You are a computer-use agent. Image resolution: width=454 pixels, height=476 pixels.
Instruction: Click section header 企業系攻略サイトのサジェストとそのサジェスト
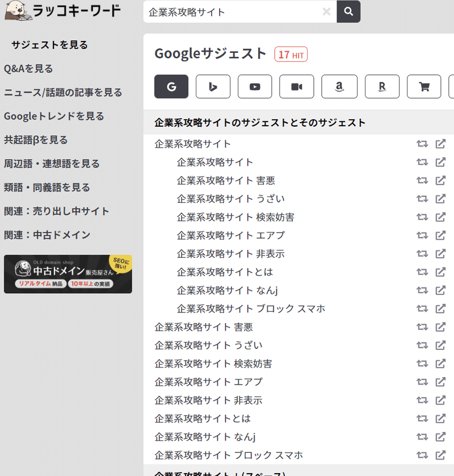coord(260,123)
